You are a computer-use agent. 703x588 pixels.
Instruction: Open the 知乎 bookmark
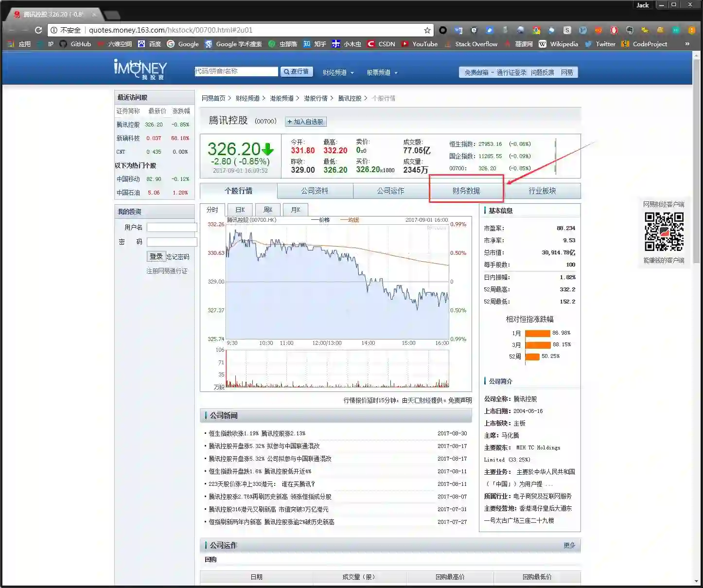click(315, 44)
